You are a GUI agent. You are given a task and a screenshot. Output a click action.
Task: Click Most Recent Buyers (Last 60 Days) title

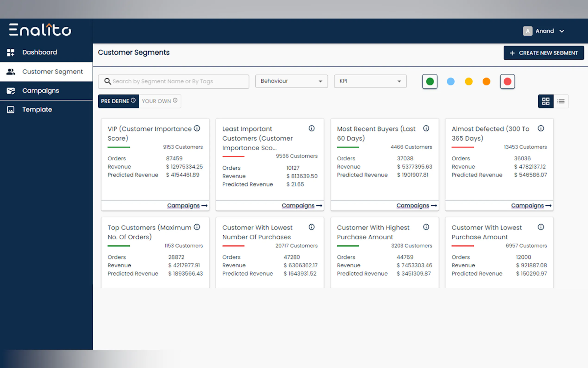376,133
